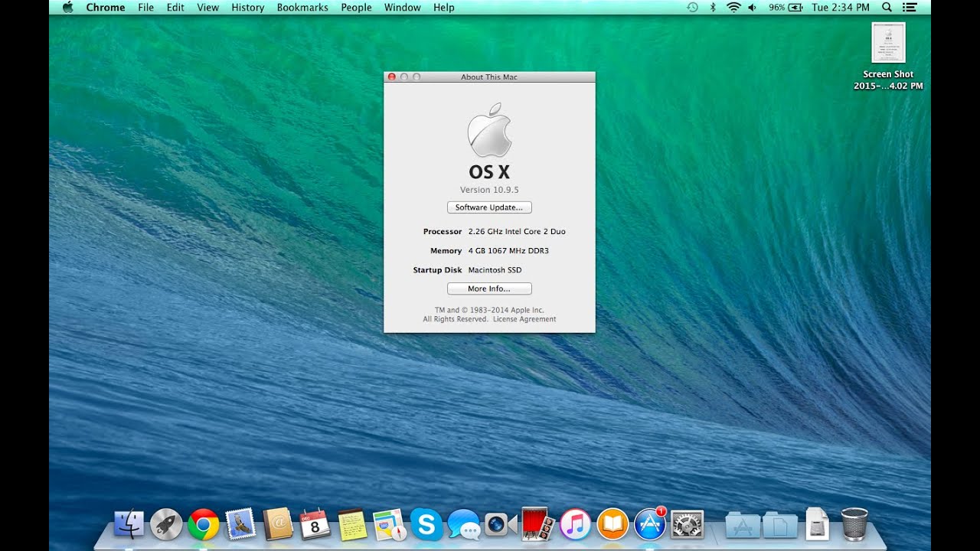Open Messages speech bubble icon
The height and width of the screenshot is (551, 980).
click(464, 525)
